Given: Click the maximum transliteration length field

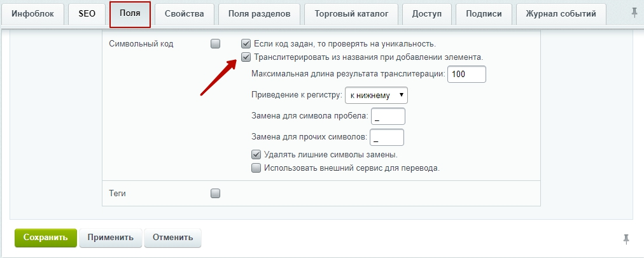Looking at the screenshot, I should click(x=466, y=75).
